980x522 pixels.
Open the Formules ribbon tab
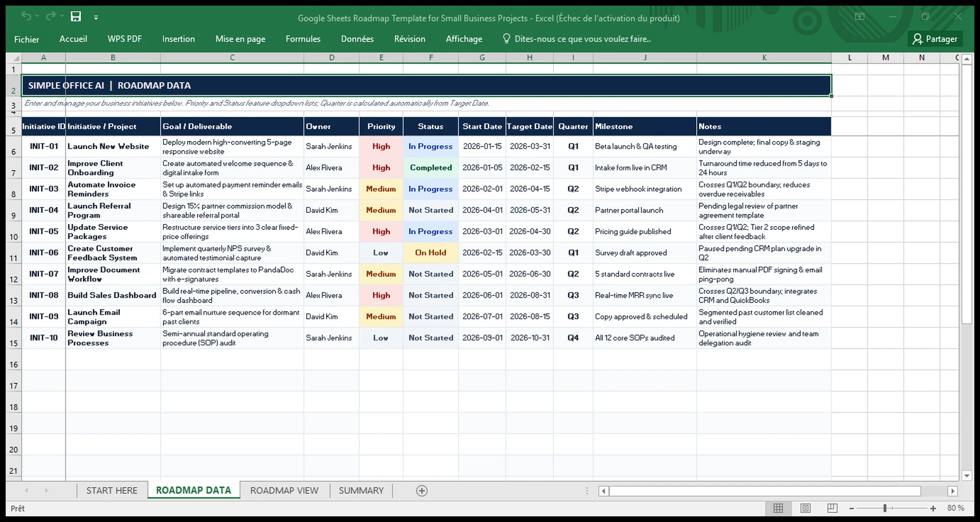pos(303,39)
